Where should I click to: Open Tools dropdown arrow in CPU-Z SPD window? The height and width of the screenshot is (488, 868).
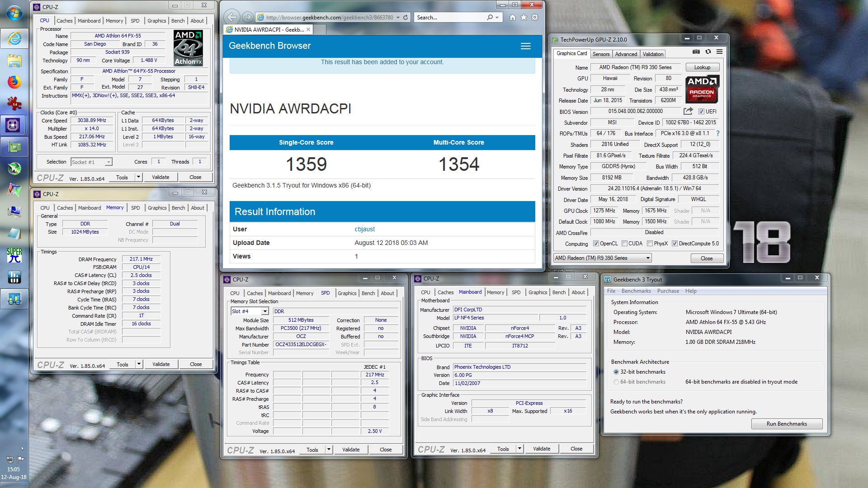329,450
